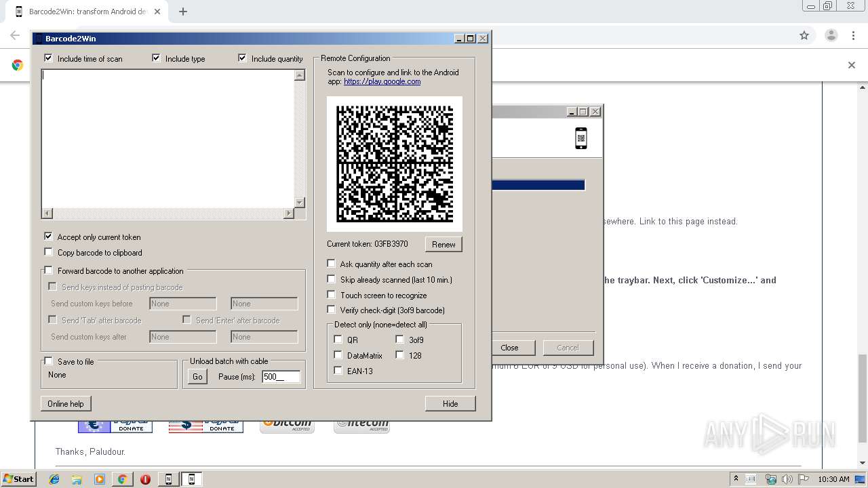Click the configuration 2D barcode image
The width and height of the screenshot is (868, 488).
pos(395,164)
